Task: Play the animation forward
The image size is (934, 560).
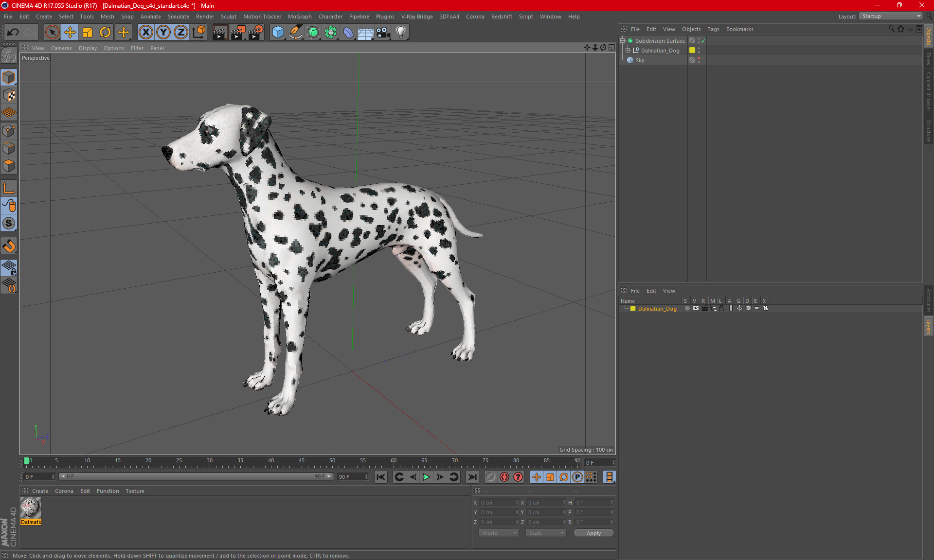Action: pyautogui.click(x=426, y=477)
